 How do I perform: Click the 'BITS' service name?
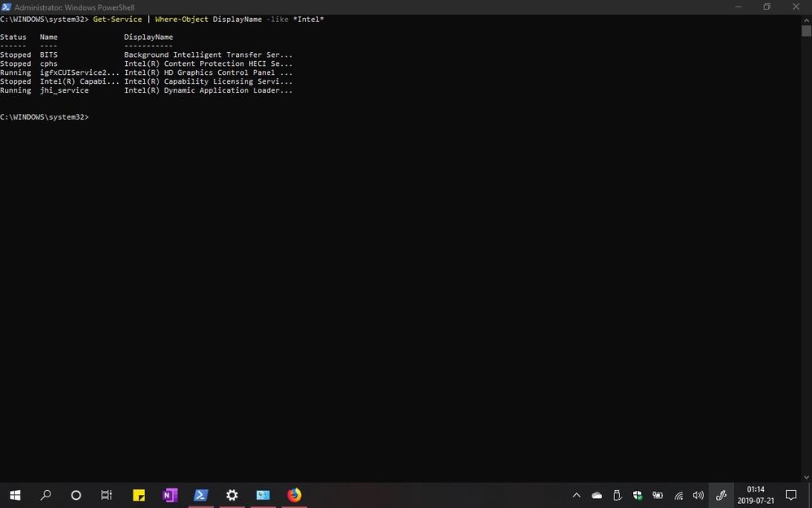[x=49, y=55]
